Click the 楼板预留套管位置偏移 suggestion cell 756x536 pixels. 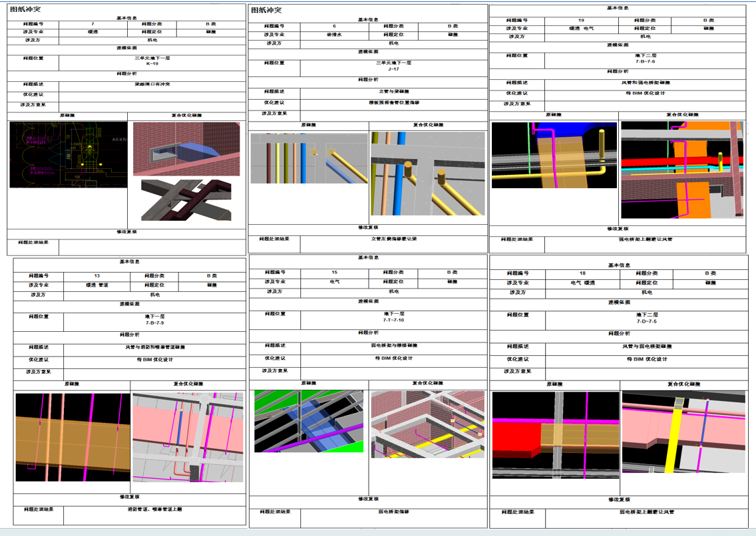(x=393, y=103)
